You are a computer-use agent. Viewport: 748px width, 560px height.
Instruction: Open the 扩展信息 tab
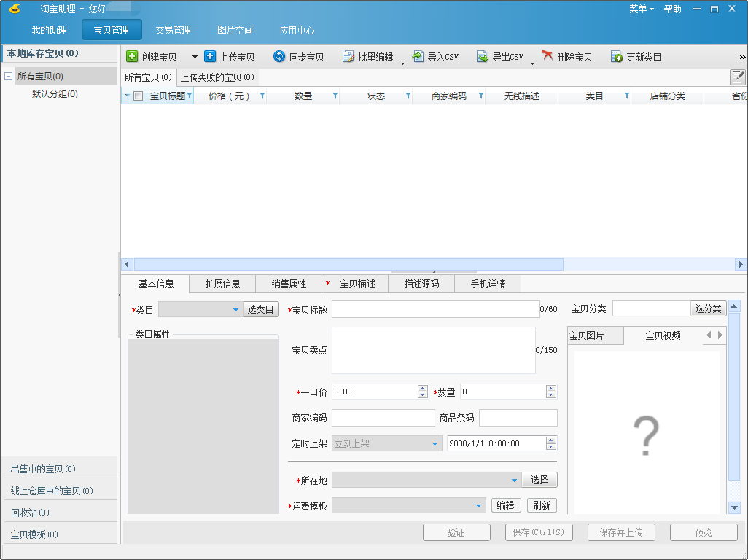(x=222, y=284)
